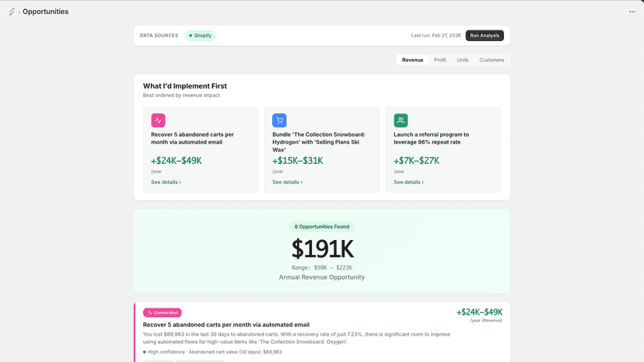Click the pink conversion icon on abandoned carts card

point(158,120)
